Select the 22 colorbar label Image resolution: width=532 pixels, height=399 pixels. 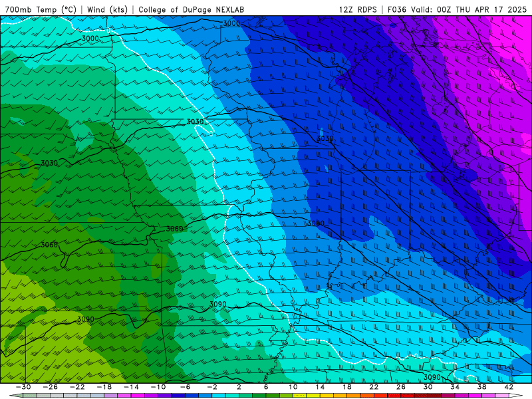tap(374, 387)
